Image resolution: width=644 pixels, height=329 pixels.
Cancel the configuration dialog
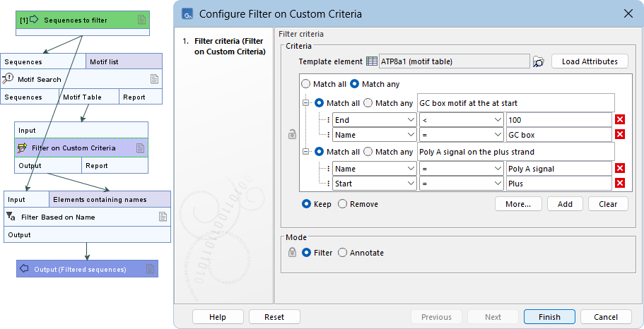[x=605, y=317]
